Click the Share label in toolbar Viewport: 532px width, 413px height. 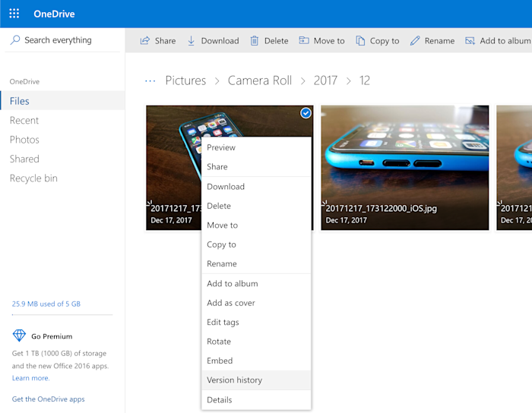coord(165,41)
